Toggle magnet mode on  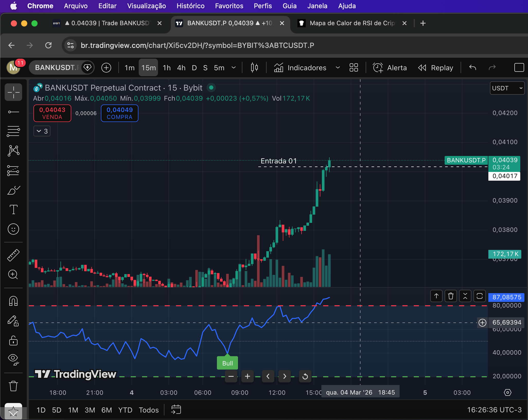coord(13,301)
